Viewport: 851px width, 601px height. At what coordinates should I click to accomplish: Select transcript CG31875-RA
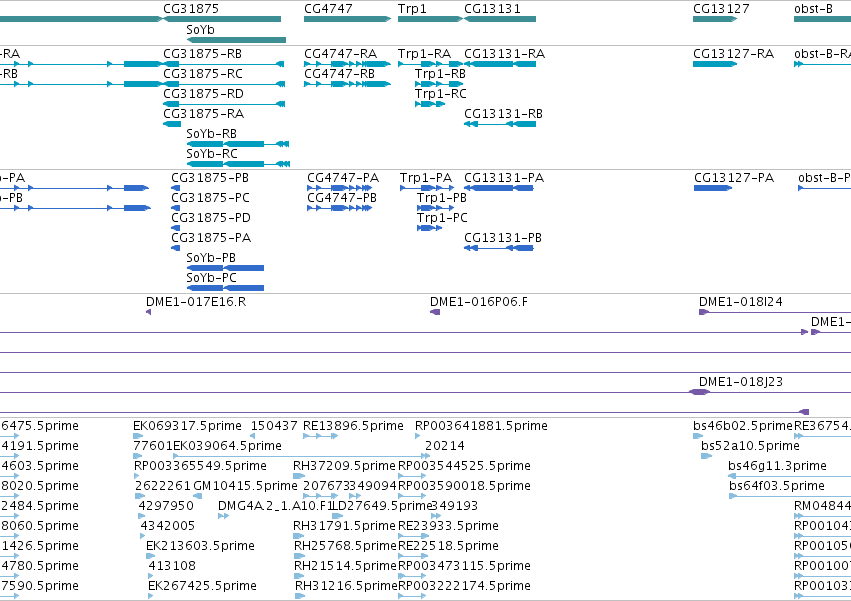[172, 124]
